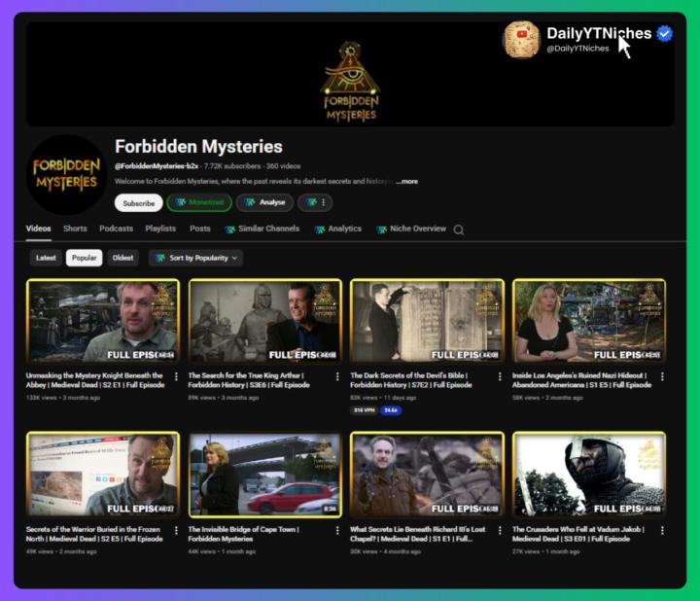Viewport: 700px width, 601px height.
Task: Select the Oldest filter chip
Action: [x=122, y=258]
